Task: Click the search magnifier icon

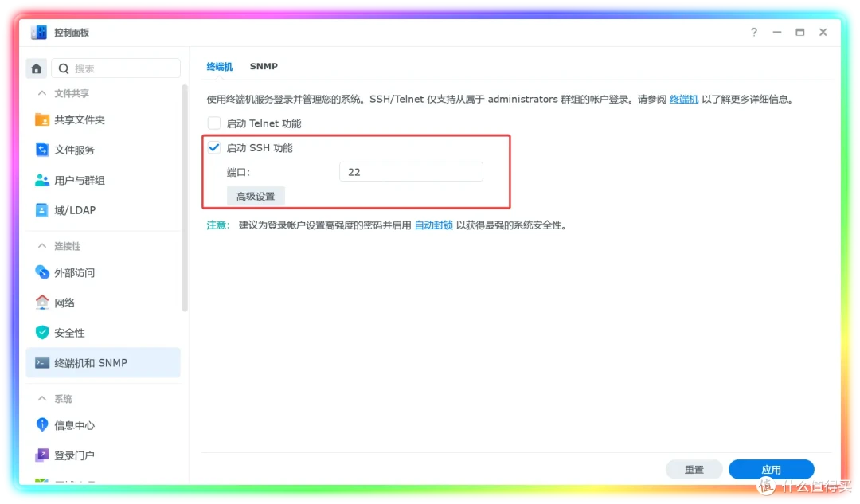Action: click(x=64, y=68)
